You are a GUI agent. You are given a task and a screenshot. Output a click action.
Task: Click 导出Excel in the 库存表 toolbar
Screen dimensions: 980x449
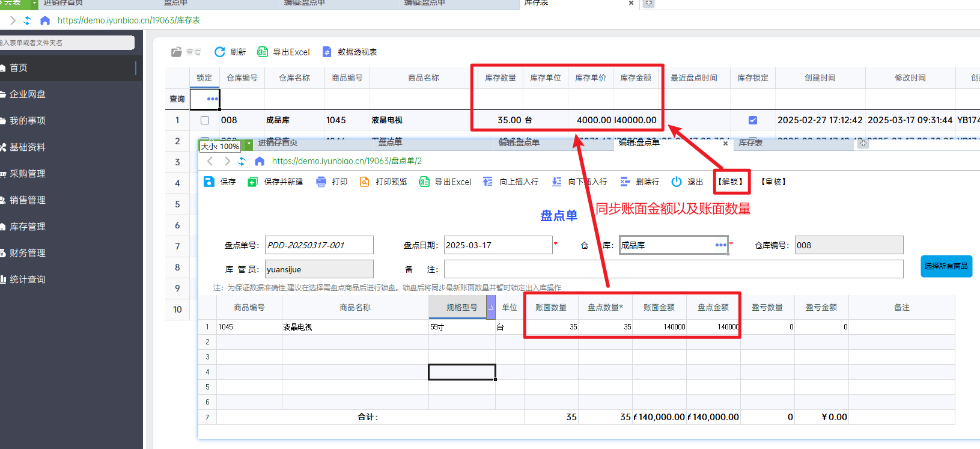coord(284,52)
